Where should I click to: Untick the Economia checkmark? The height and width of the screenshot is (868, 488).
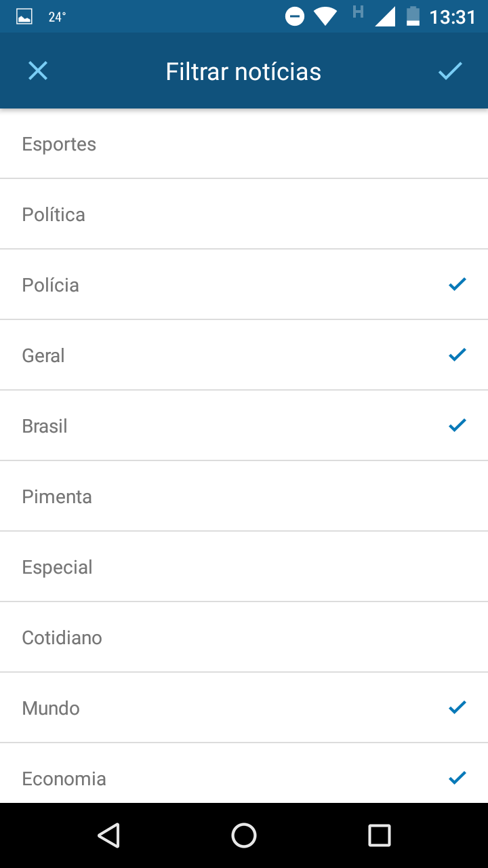[x=457, y=778]
